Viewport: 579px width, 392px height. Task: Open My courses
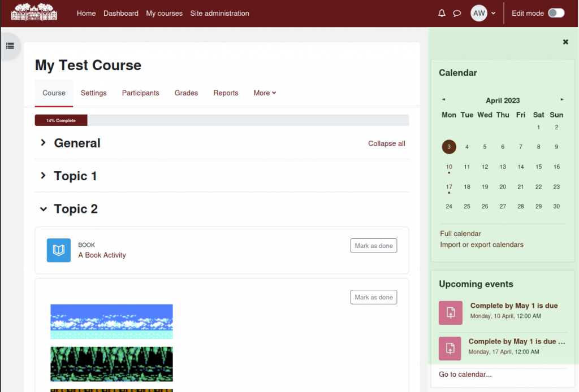(165, 14)
